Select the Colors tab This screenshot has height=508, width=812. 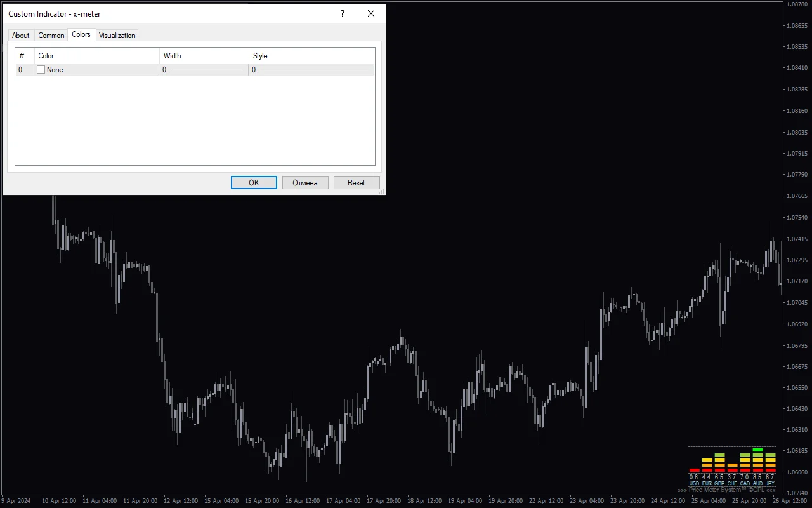(81, 34)
